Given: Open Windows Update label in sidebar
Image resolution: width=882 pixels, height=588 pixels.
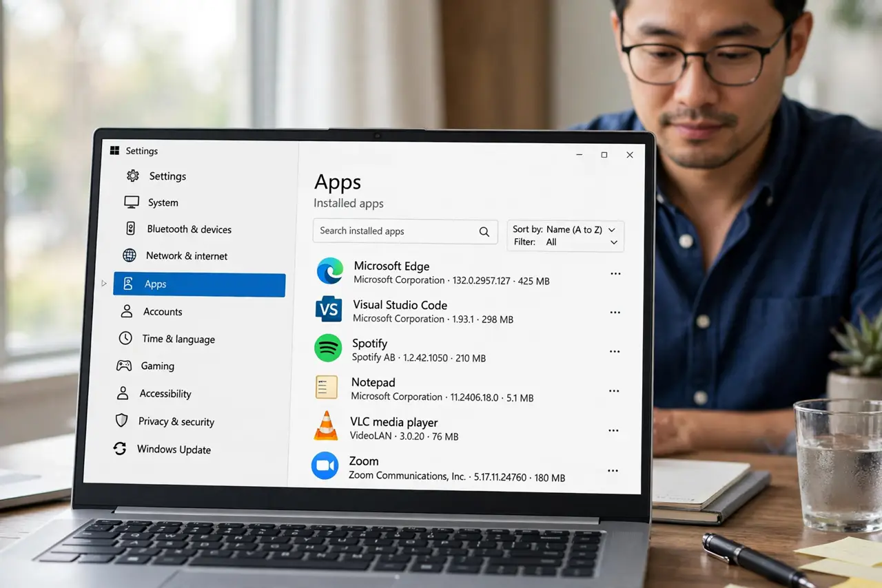Looking at the screenshot, I should coord(174,449).
